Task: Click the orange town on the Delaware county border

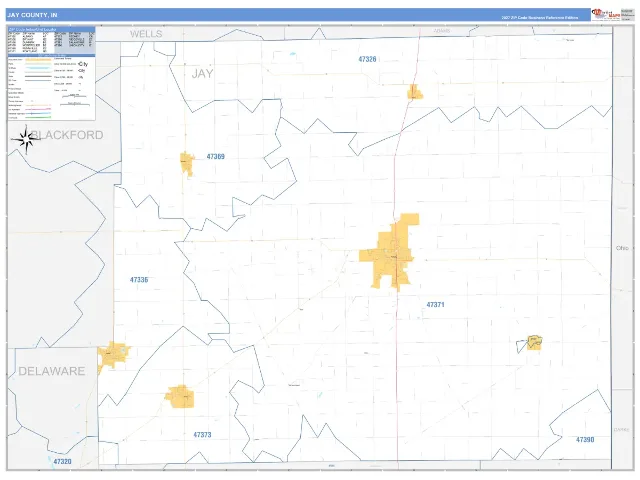Action: point(112,356)
